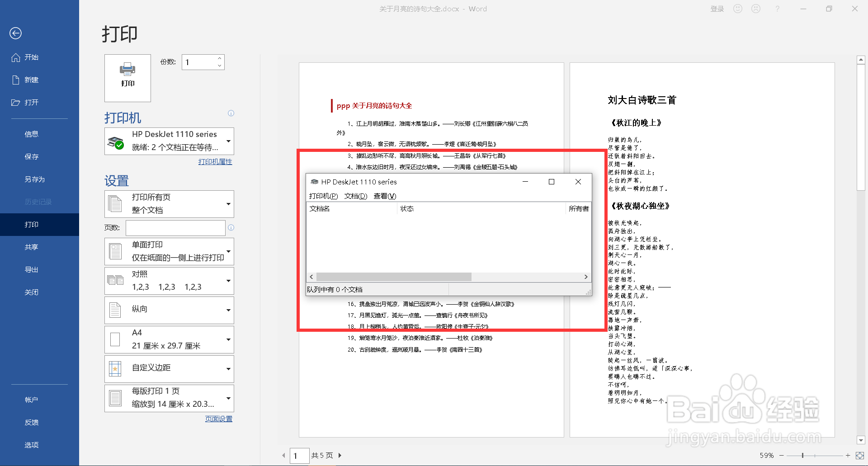Image resolution: width=868 pixels, height=466 pixels.
Task: Open 页面设置 link
Action: pyautogui.click(x=219, y=419)
